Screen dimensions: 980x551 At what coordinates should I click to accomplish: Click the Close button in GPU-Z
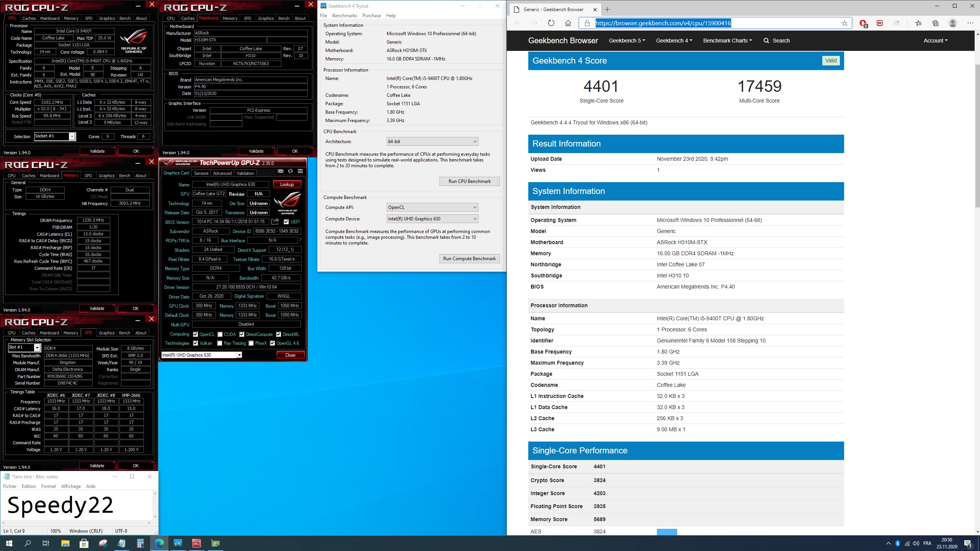[x=290, y=355]
